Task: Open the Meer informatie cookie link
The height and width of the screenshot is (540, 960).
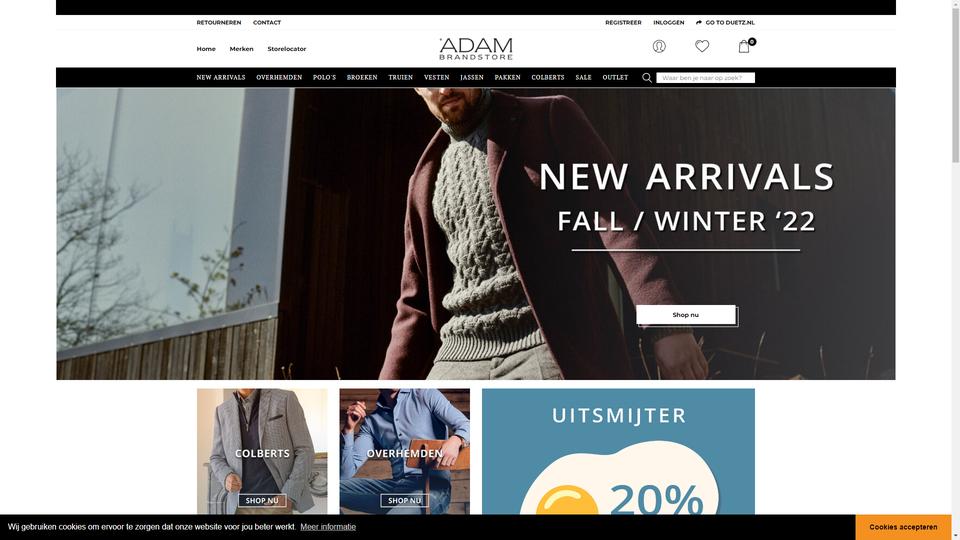Action: 328,527
